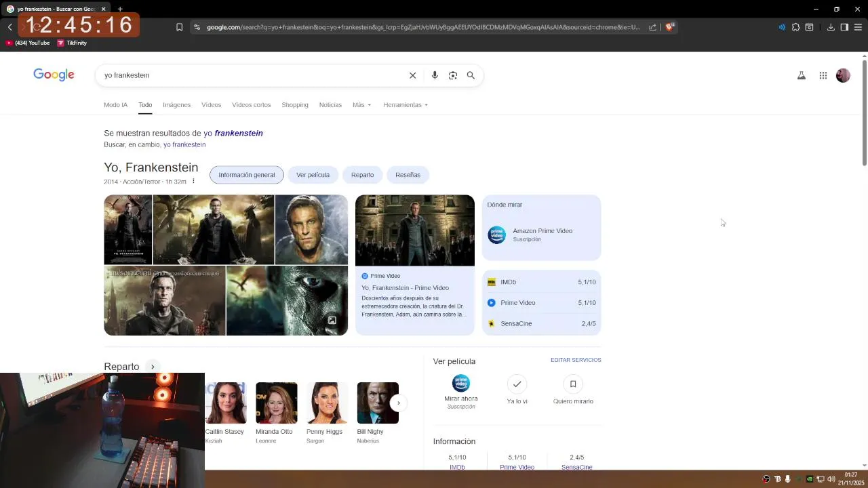The image size is (868, 488).
Task: Search instead for the yo frankestein link
Action: coord(184,144)
